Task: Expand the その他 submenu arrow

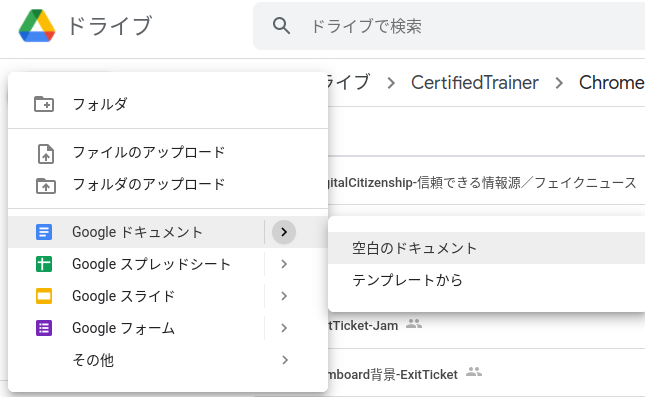Action: [285, 360]
